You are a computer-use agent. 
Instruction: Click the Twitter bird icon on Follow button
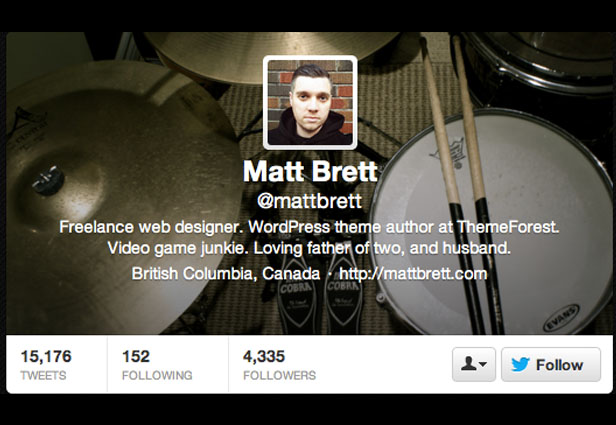click(521, 365)
